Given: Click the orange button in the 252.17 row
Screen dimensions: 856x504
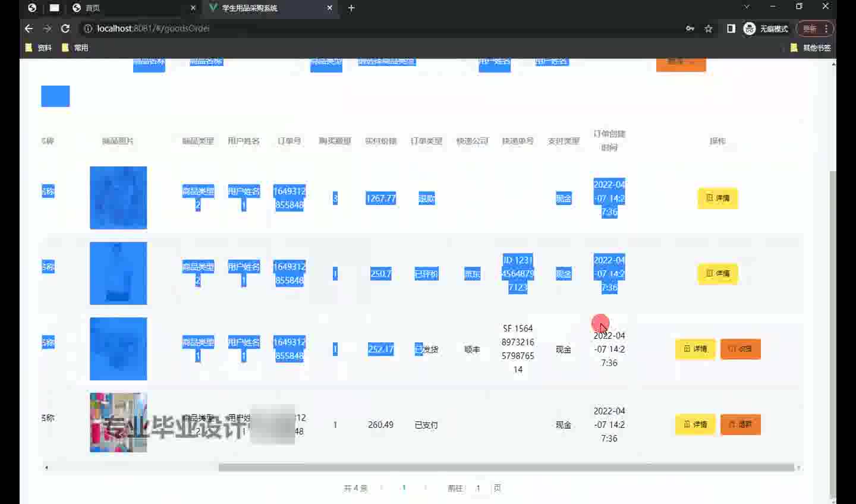Looking at the screenshot, I should click(x=741, y=349).
